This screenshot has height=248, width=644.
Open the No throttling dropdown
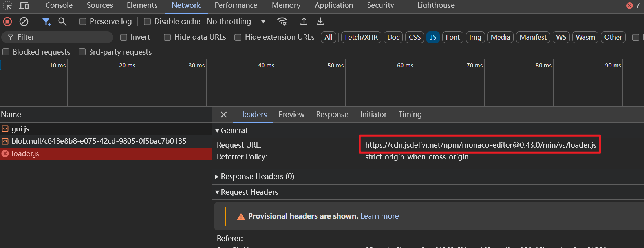pos(236,22)
